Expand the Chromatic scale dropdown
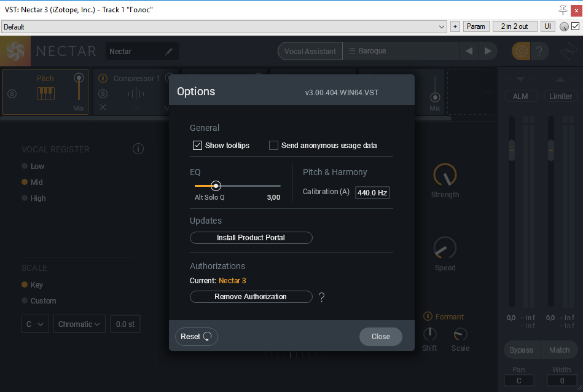This screenshot has width=583, height=392. pos(80,324)
